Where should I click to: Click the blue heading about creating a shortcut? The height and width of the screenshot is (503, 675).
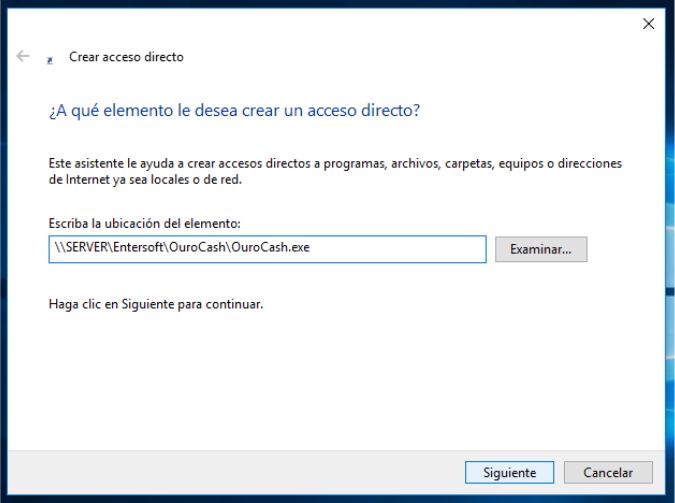234,111
